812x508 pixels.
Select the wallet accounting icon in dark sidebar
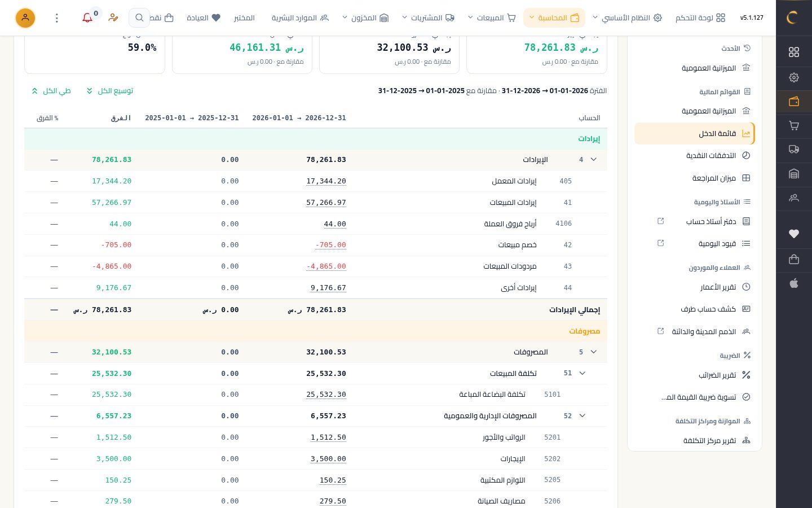click(x=794, y=102)
